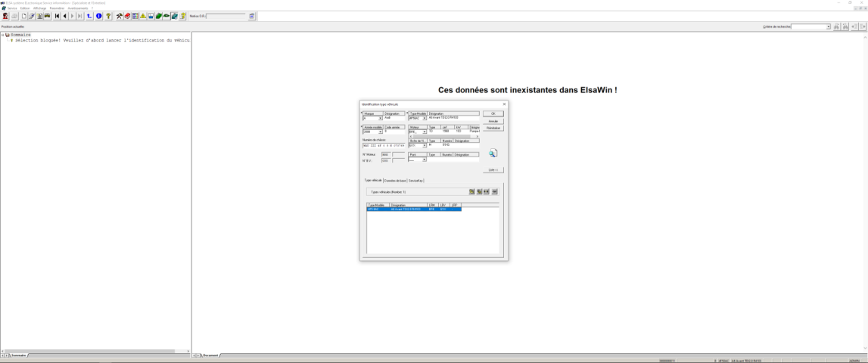
Task: Click the N° Moteur first field
Action: pos(386,154)
